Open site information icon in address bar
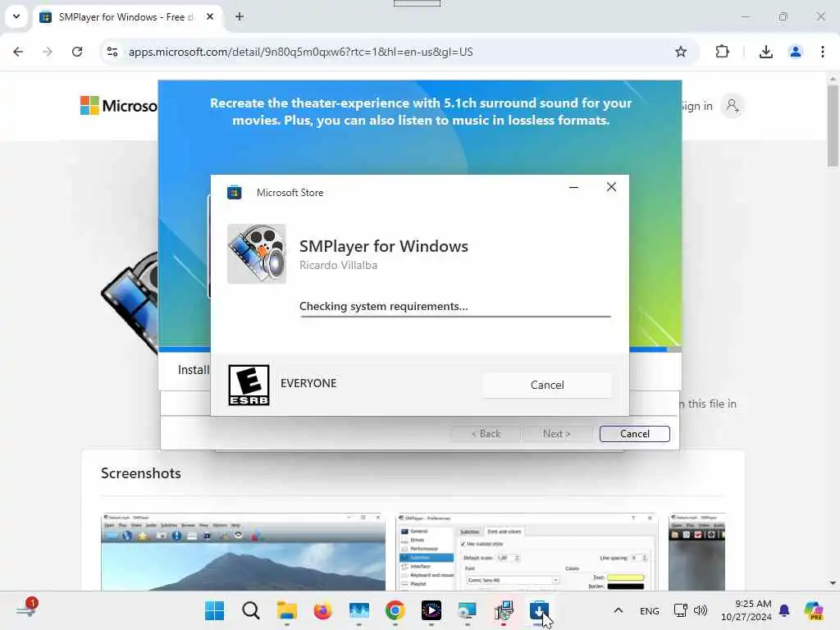 (112, 52)
